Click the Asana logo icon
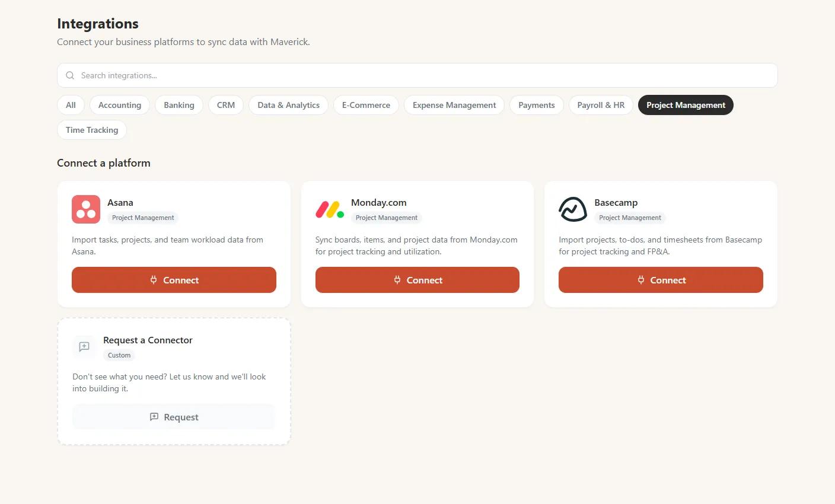The image size is (835, 504). click(x=86, y=209)
